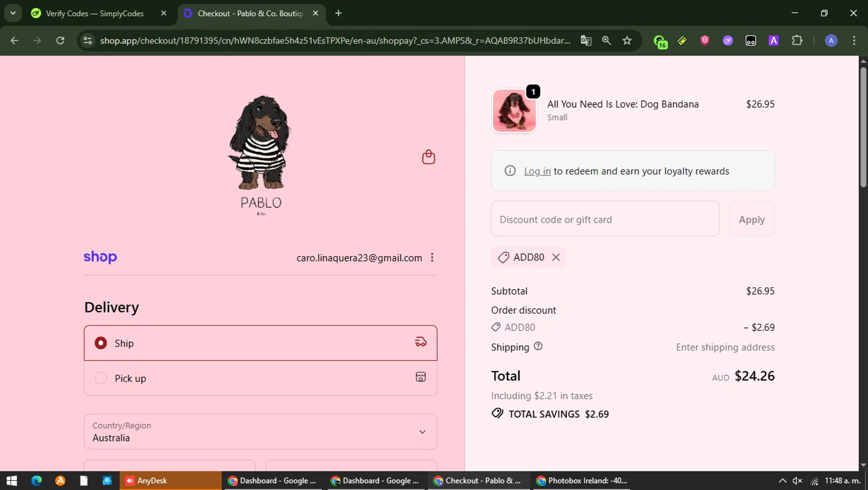The width and height of the screenshot is (868, 490).
Task: Switch to Photobox Ireland taskbar window
Action: (x=582, y=481)
